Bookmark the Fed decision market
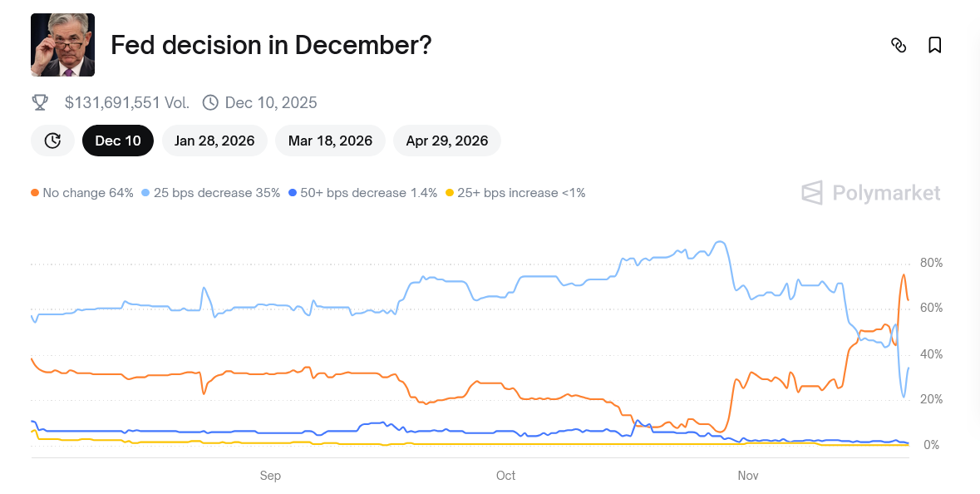The image size is (980, 494). tap(935, 45)
